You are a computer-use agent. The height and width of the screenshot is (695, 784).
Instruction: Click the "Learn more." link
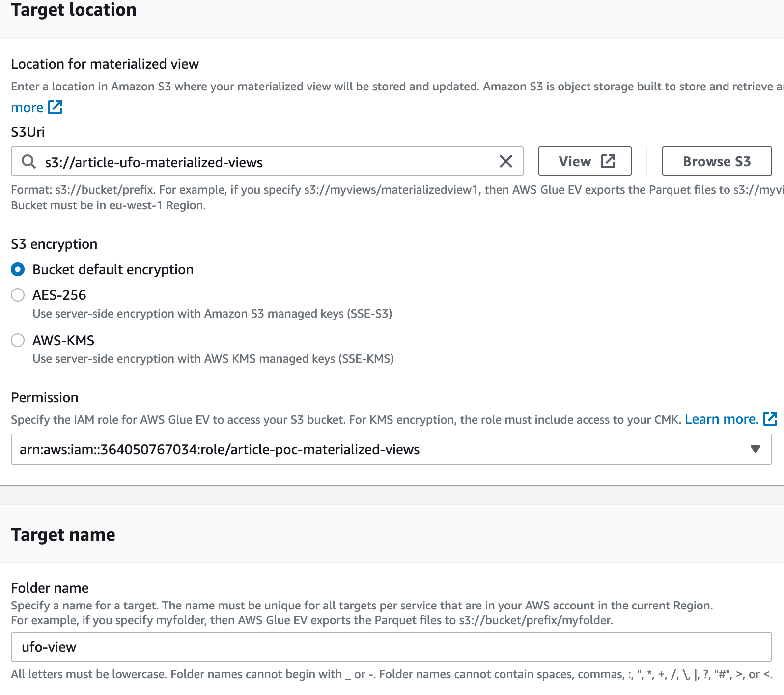click(721, 419)
